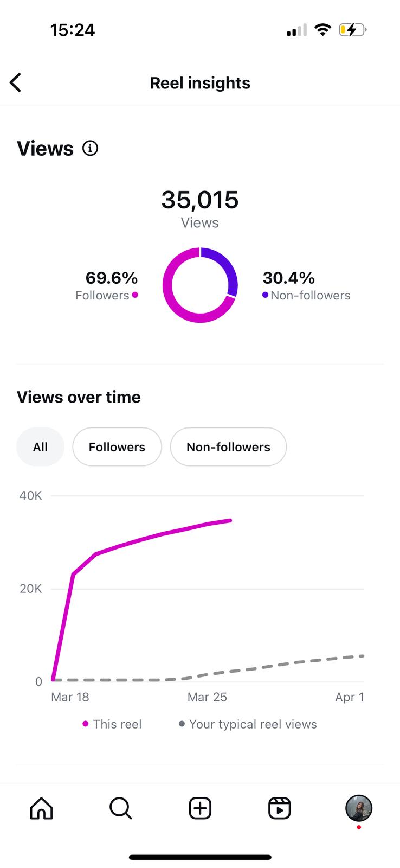
Task: Open the Search magnifier icon
Action: (x=120, y=808)
